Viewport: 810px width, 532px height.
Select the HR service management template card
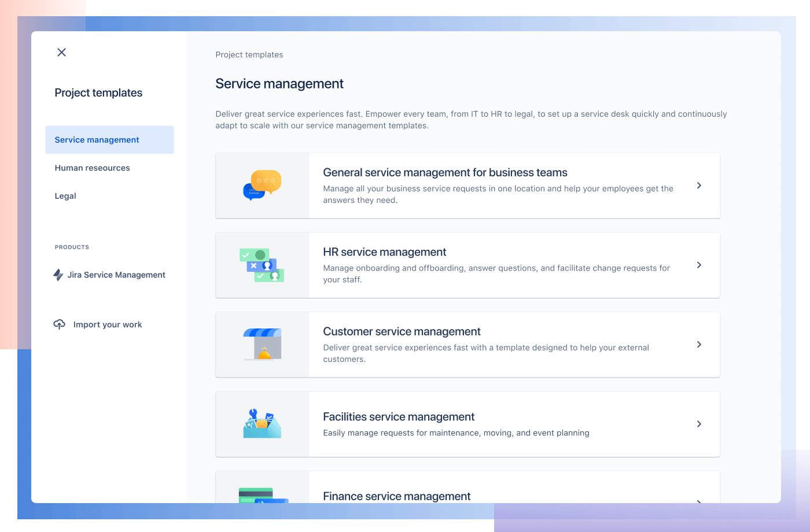[x=467, y=265]
